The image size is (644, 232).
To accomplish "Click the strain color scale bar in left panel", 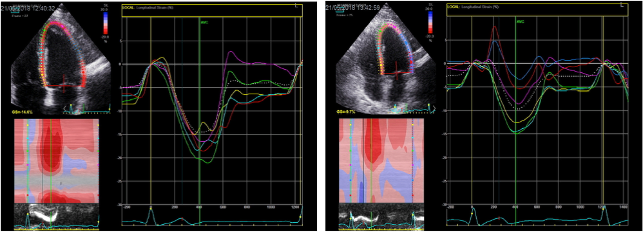I will coord(105,23).
